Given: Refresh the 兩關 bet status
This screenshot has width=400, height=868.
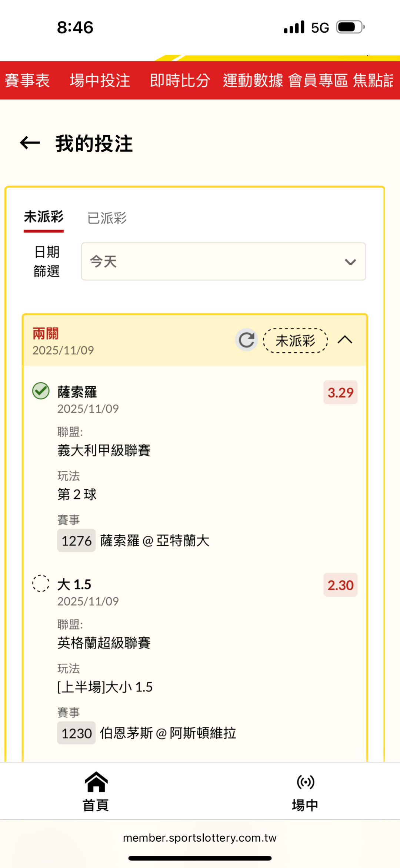Looking at the screenshot, I should tap(246, 340).
